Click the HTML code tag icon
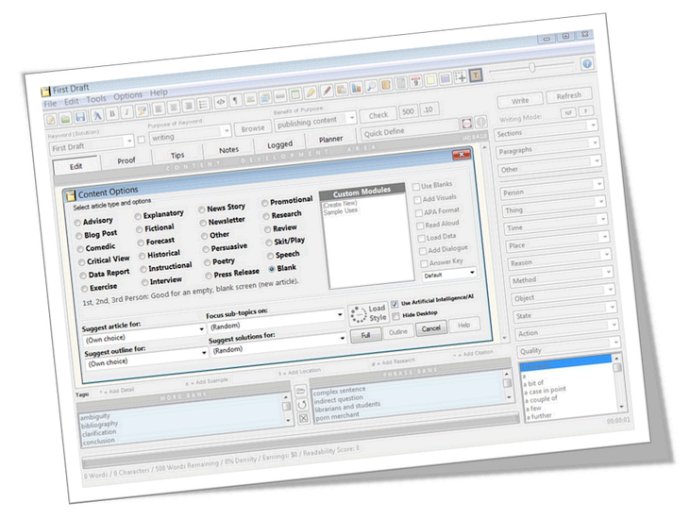 pyautogui.click(x=220, y=102)
